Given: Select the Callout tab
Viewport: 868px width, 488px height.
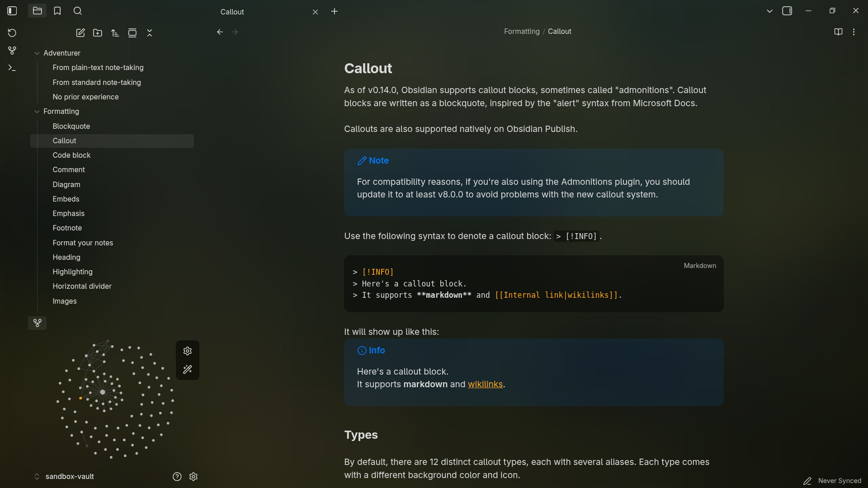Looking at the screenshot, I should click(232, 12).
